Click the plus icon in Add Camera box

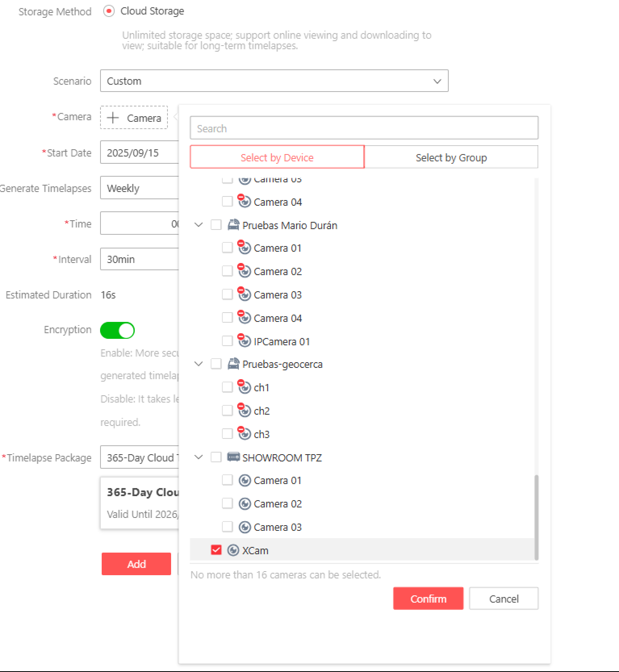click(x=113, y=118)
